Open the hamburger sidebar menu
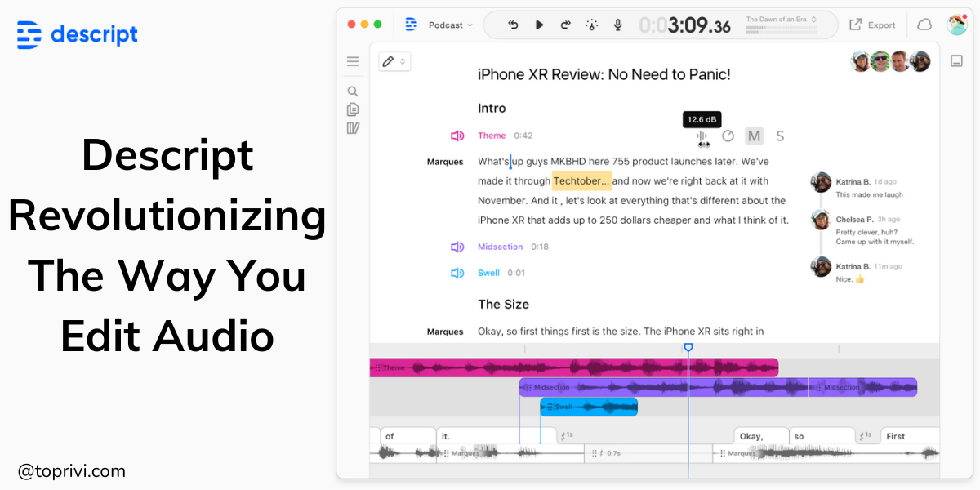This screenshot has width=980, height=490. pos(353,61)
